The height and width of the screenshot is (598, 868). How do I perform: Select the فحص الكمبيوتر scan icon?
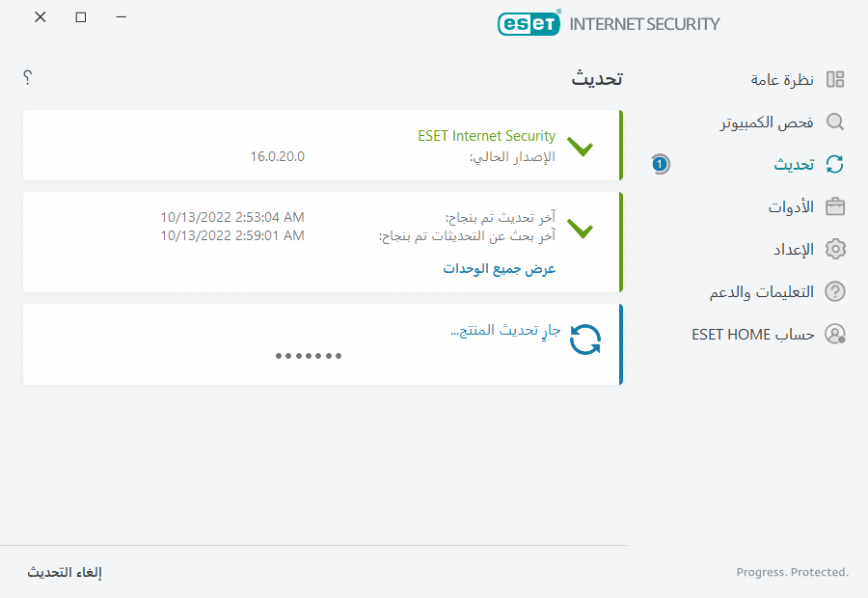click(x=835, y=122)
